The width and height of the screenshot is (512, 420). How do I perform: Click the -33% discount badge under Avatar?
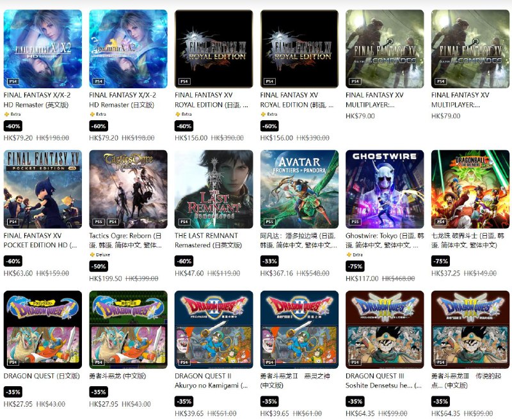(269, 261)
